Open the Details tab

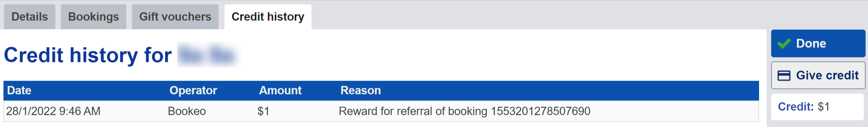[30, 17]
